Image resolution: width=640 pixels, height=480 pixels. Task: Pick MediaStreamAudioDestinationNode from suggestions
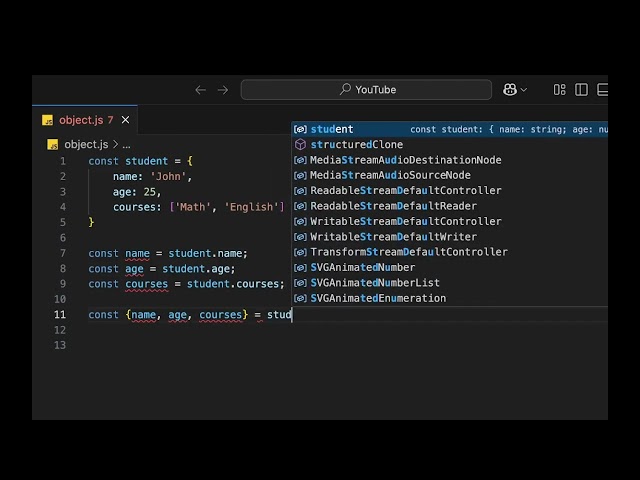(x=450, y=160)
